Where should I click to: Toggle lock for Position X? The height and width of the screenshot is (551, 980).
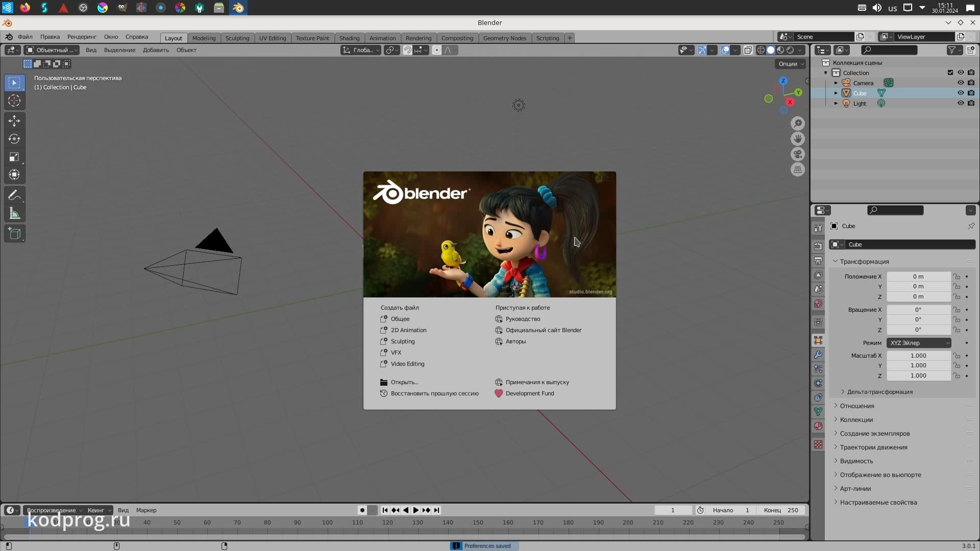[x=957, y=277]
